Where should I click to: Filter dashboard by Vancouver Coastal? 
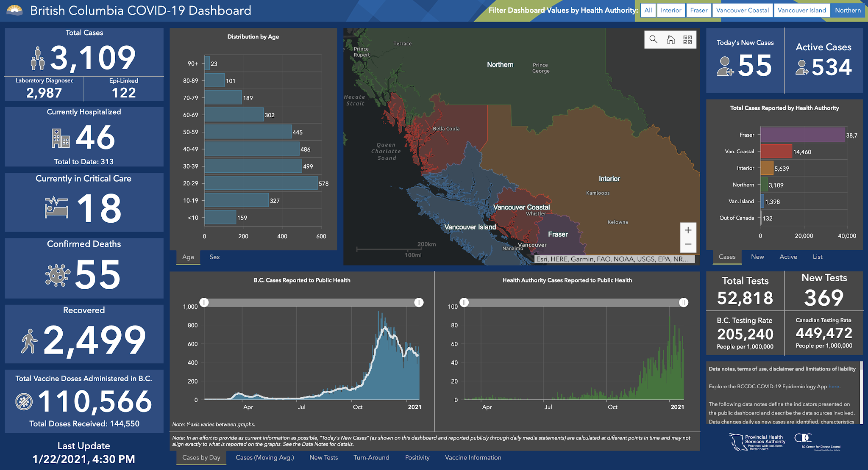[742, 10]
